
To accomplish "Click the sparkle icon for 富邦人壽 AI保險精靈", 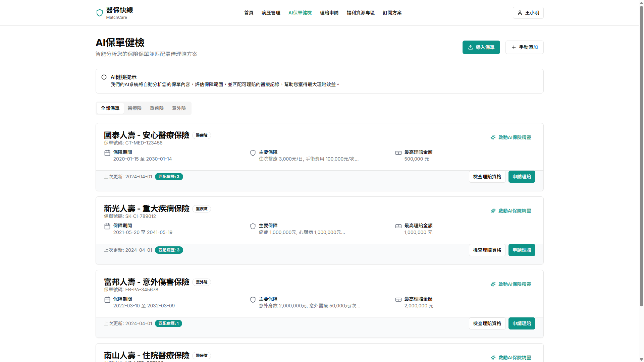I will tap(493, 284).
